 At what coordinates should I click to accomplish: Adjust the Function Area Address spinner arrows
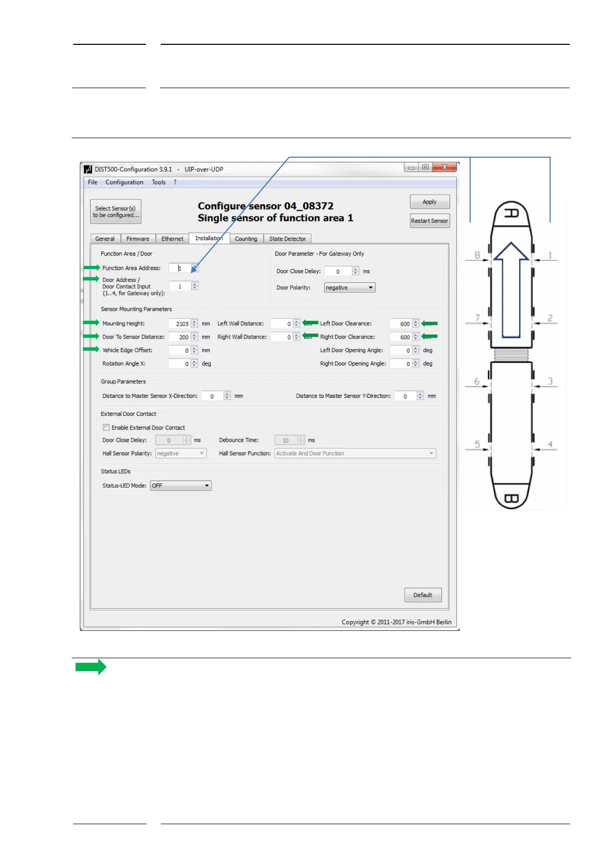[x=195, y=268]
